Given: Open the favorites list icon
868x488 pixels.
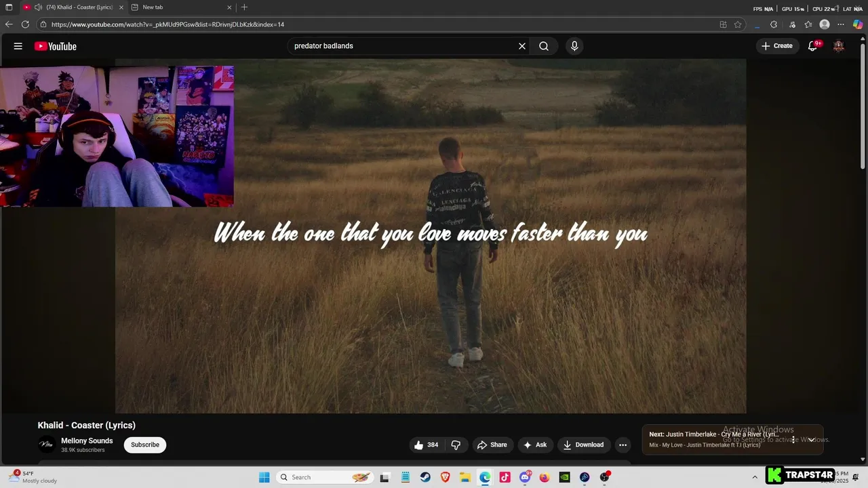Looking at the screenshot, I should 808,24.
